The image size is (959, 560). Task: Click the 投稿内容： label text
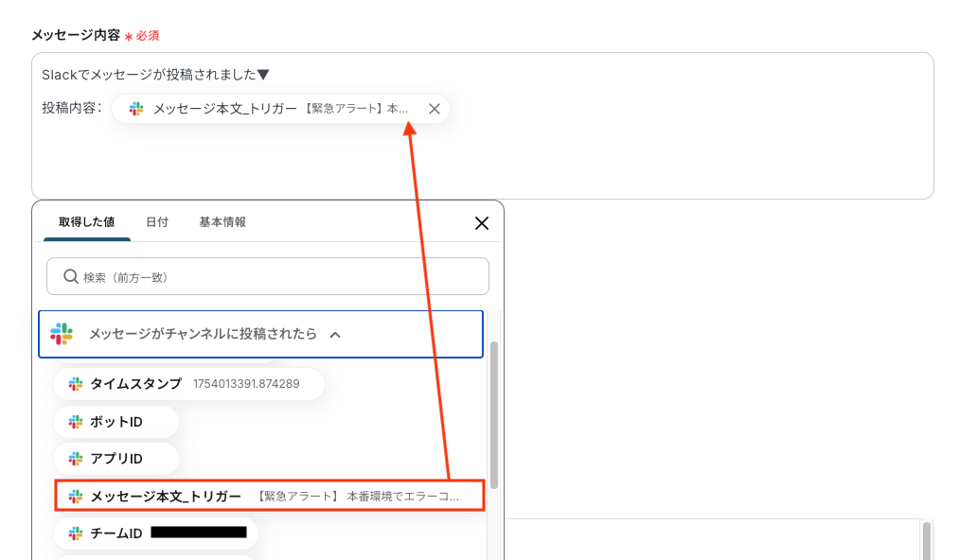coord(72,108)
